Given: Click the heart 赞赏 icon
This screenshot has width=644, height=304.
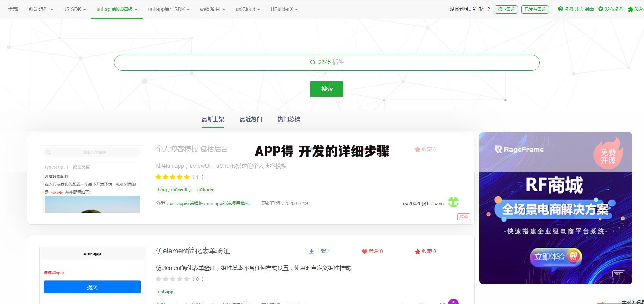Looking at the screenshot, I should coord(364,252).
